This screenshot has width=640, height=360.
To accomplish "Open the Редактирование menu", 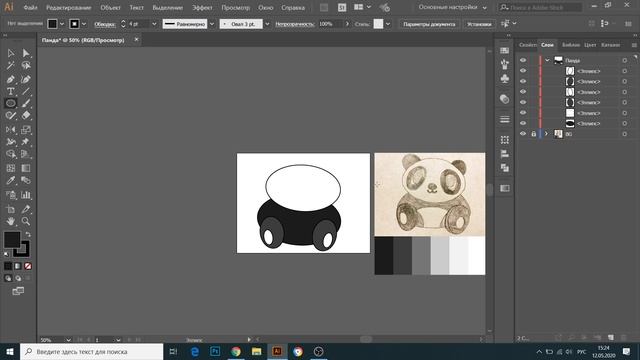I will pos(69,8).
